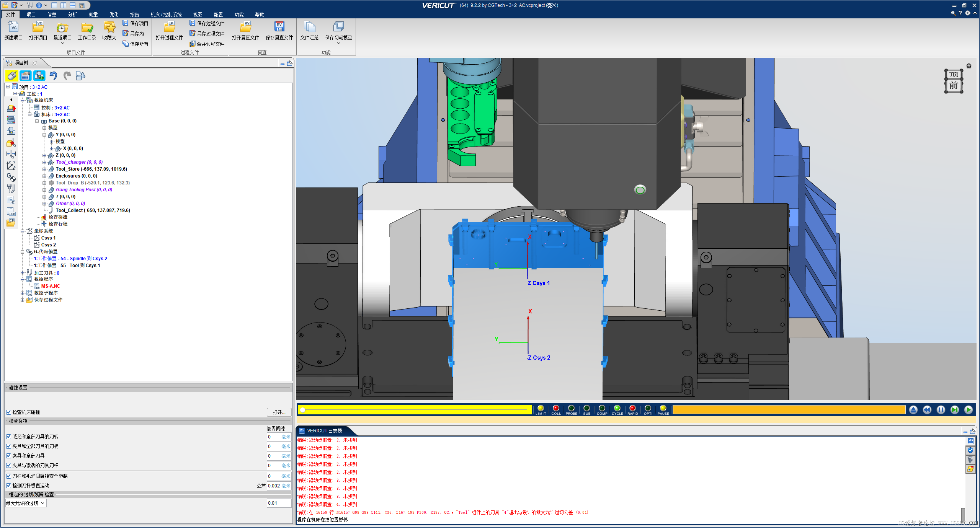Pause the simulation

pyautogui.click(x=941, y=410)
